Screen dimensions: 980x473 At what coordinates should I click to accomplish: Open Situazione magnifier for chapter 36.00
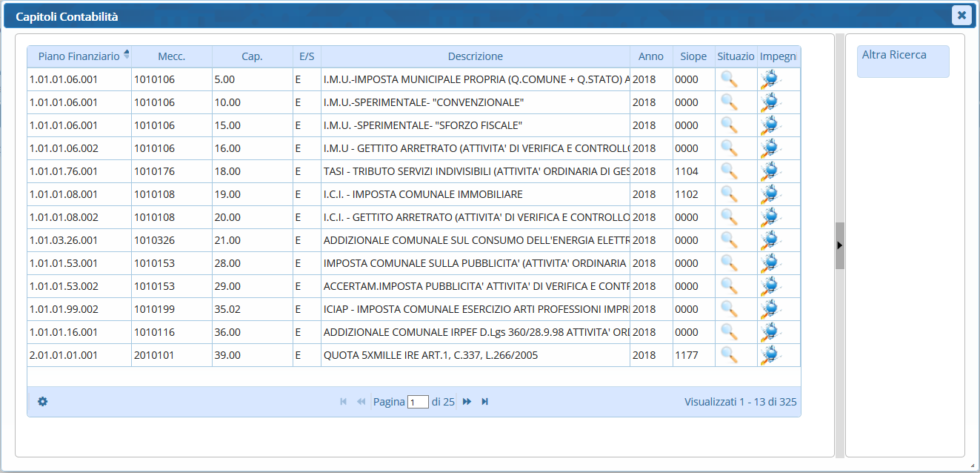click(729, 332)
